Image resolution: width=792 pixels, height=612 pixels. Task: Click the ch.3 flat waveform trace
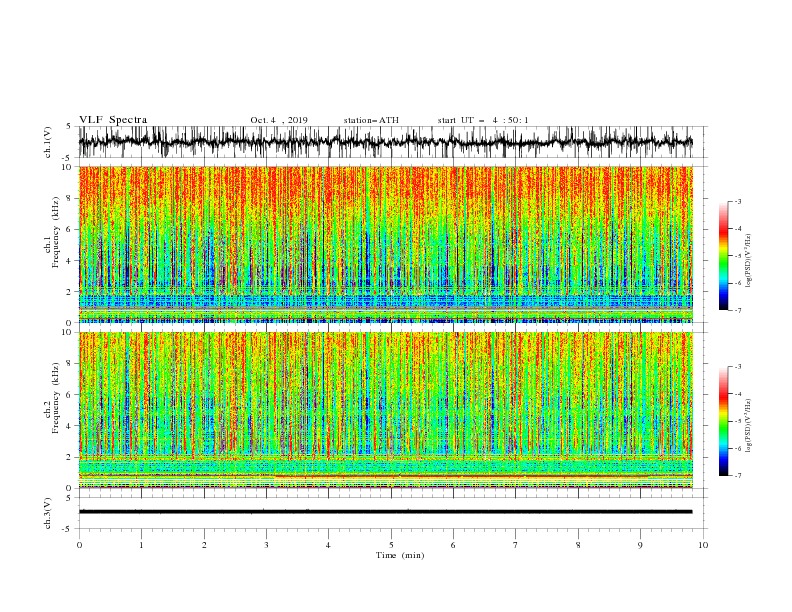click(x=386, y=512)
